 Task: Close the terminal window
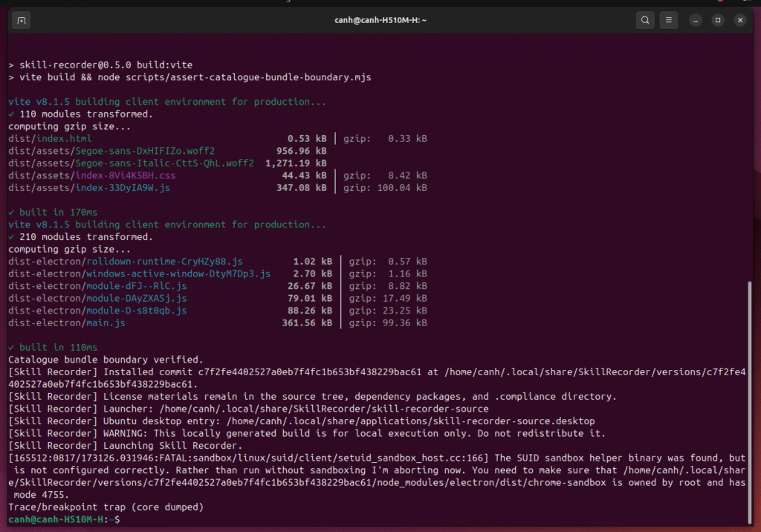(x=740, y=20)
